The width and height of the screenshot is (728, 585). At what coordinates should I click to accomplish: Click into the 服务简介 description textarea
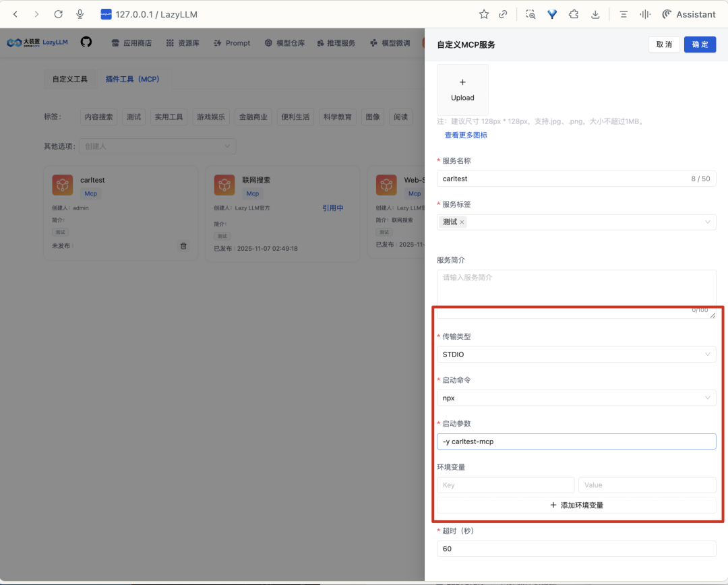(x=576, y=290)
